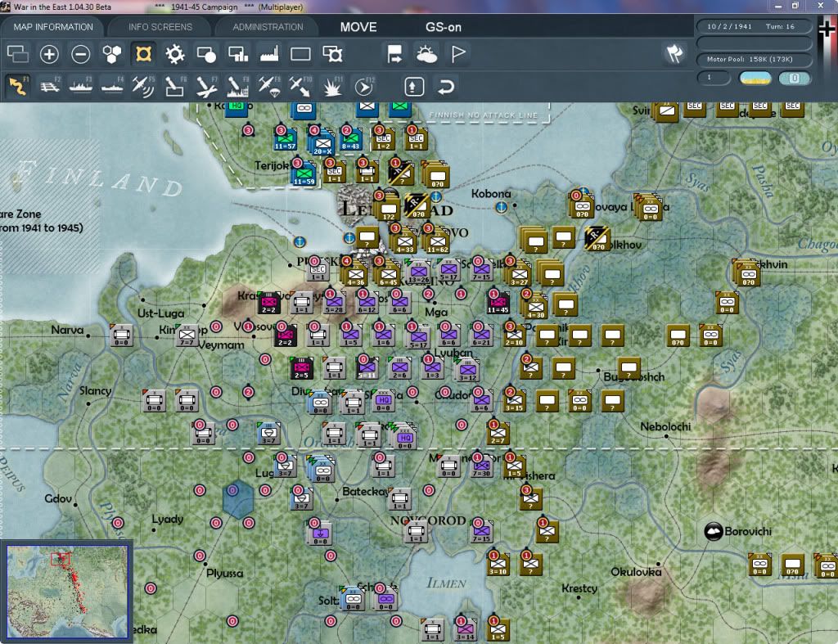838x644 pixels.
Task: Switch to the INFO SCREENS tab
Action: 160,27
